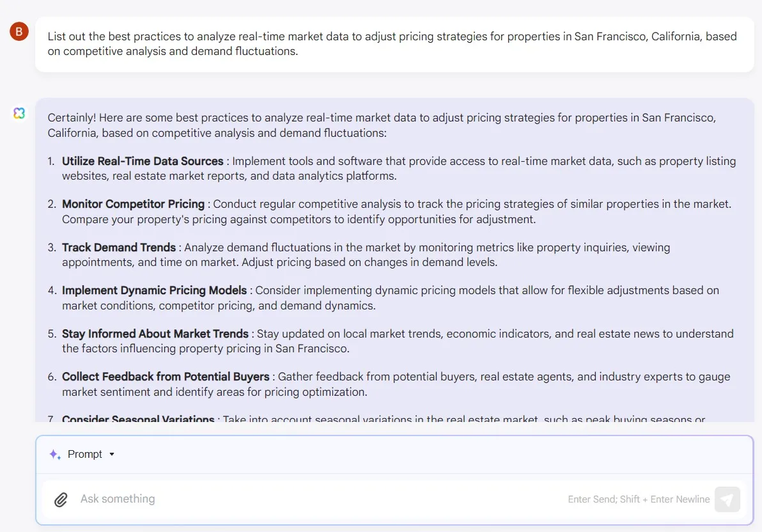
Task: Click 'Collect Feedback from Potential Buyers' heading
Action: (x=166, y=377)
